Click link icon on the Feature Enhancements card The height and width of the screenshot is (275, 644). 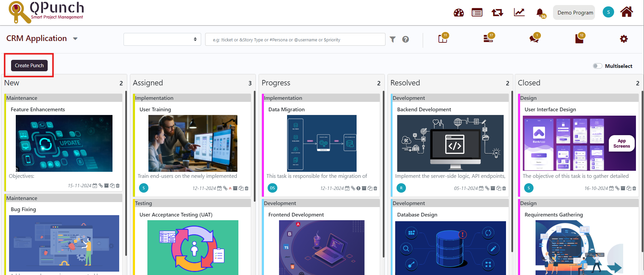pos(101,186)
